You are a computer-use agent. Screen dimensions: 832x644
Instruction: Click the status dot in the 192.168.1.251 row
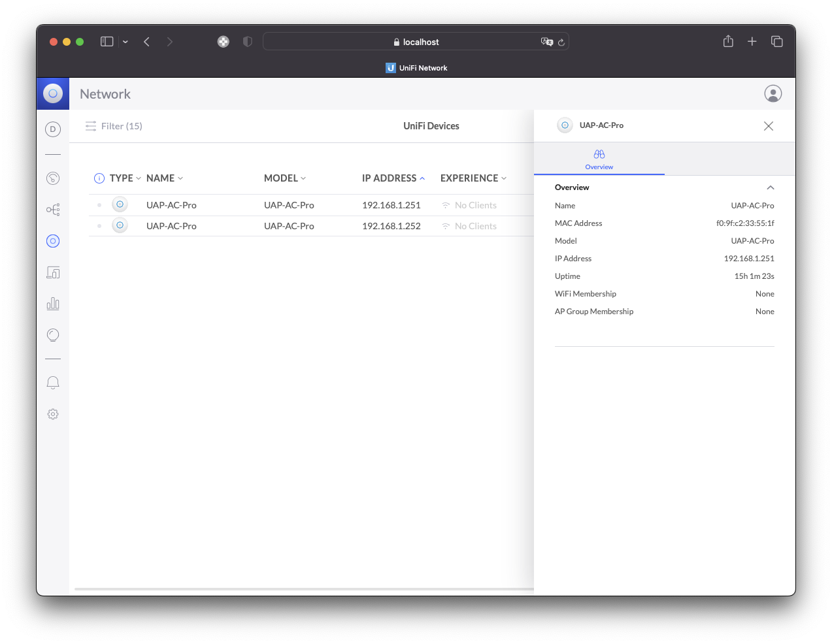click(99, 205)
